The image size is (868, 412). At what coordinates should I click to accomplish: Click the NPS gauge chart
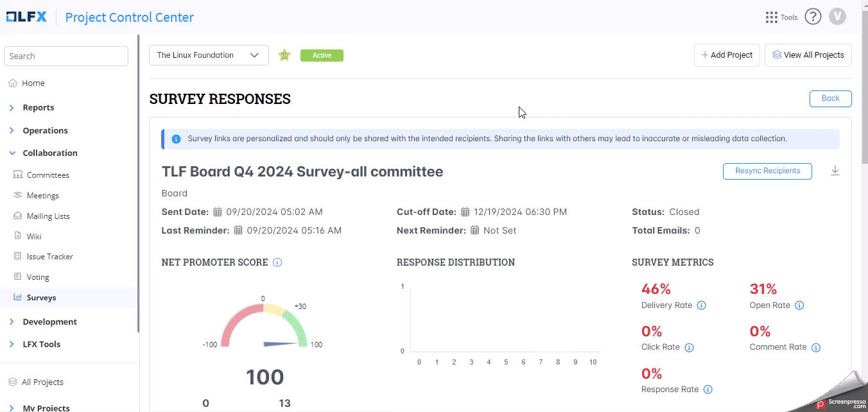(264, 327)
